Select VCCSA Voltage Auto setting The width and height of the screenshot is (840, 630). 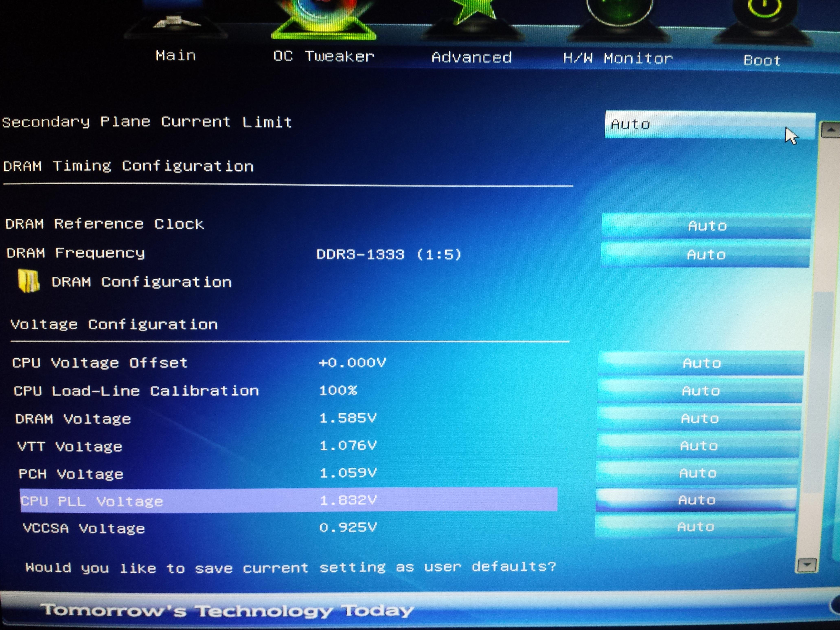click(695, 527)
